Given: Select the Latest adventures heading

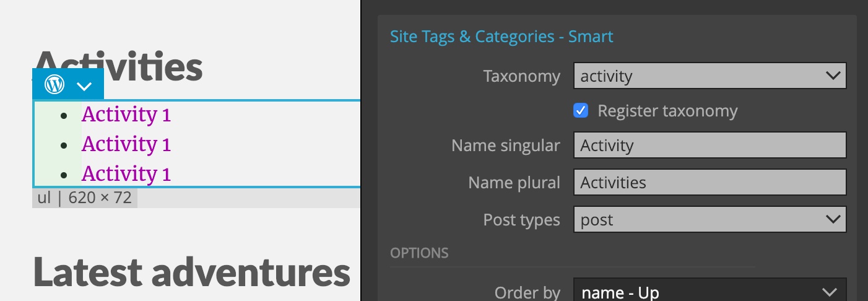Looking at the screenshot, I should (x=192, y=272).
